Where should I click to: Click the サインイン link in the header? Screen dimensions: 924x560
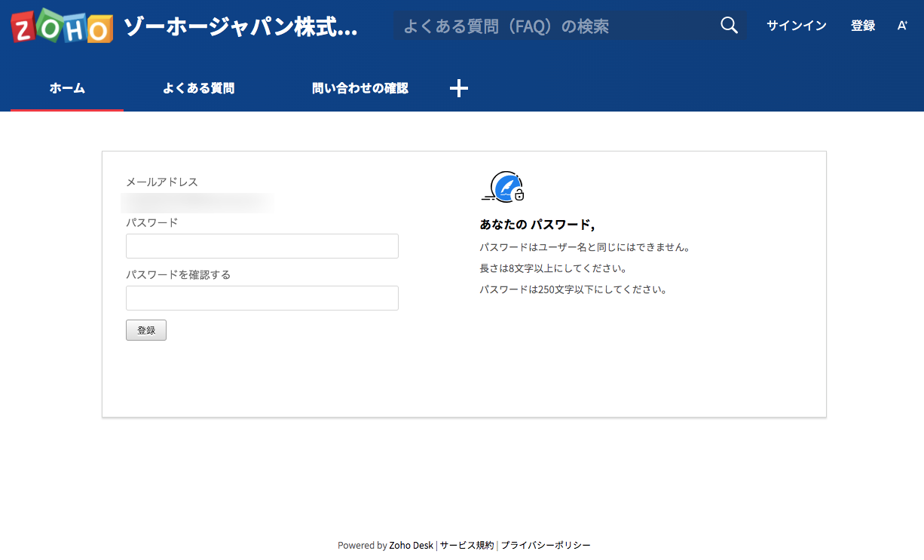[x=796, y=26]
